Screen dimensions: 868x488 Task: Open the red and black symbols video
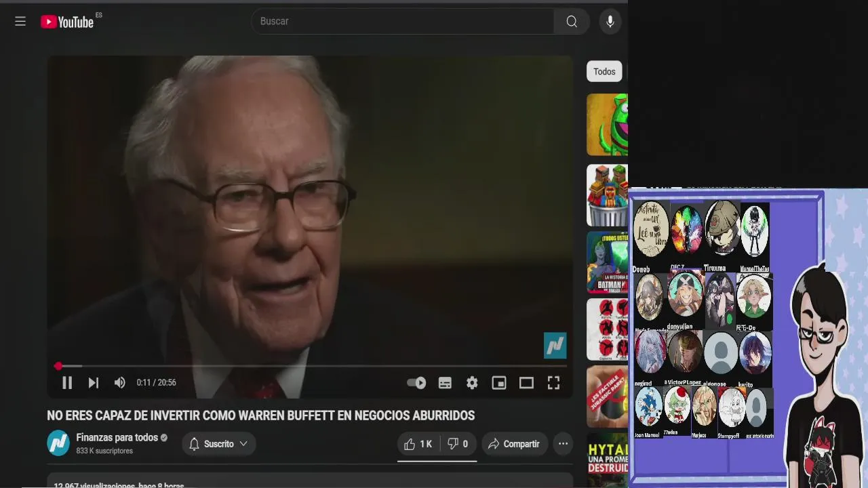[607, 329]
